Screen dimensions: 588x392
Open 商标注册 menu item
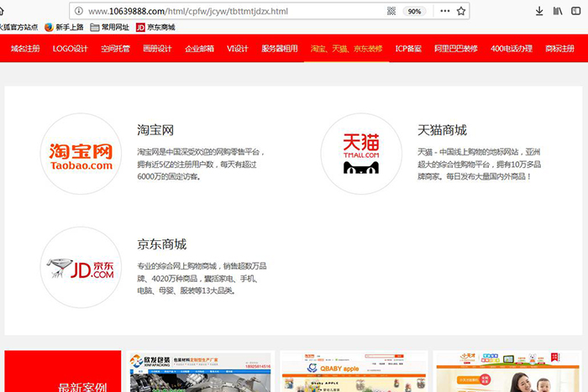coord(560,49)
